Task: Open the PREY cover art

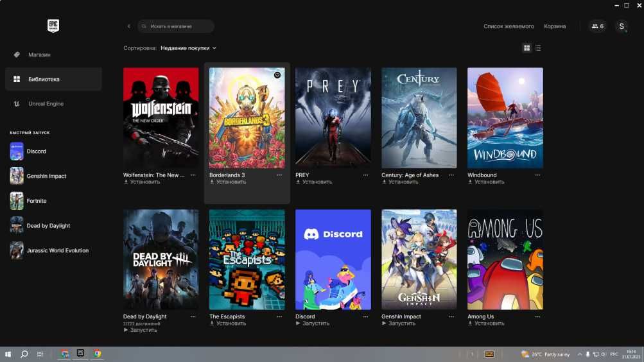Action: [x=333, y=118]
